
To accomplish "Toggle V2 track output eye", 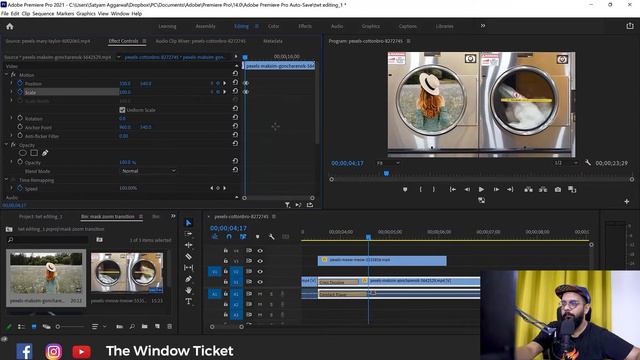I will coord(260,271).
